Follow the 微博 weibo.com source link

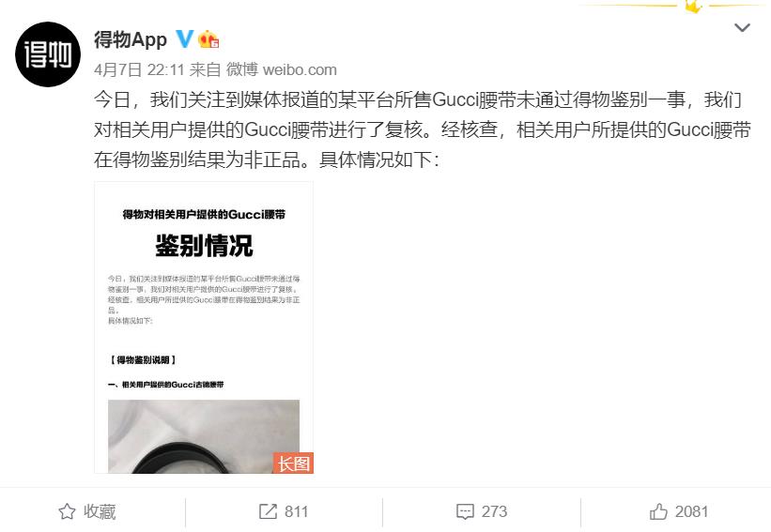(x=281, y=69)
